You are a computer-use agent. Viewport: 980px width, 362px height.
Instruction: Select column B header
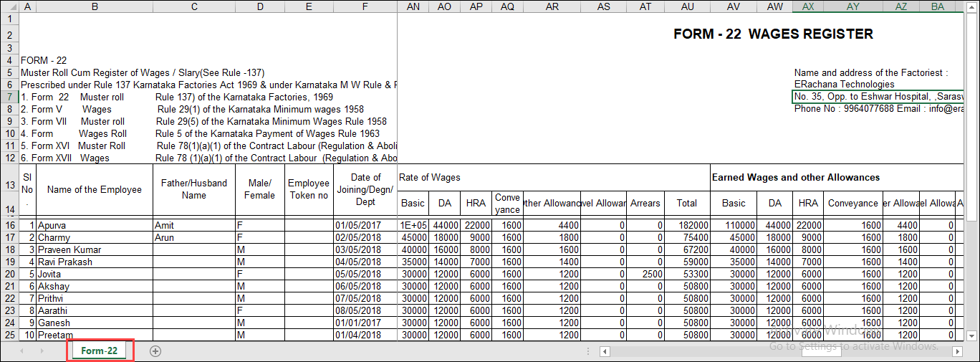(95, 6)
